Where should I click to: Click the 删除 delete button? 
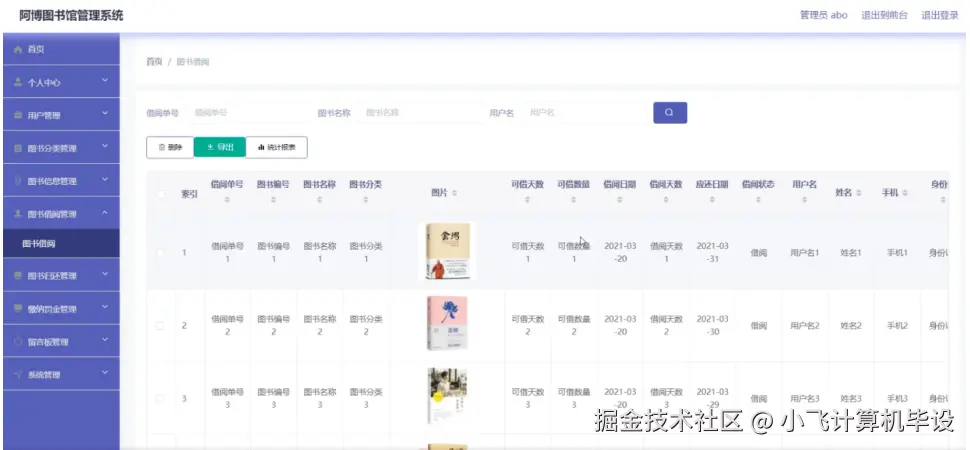click(170, 147)
